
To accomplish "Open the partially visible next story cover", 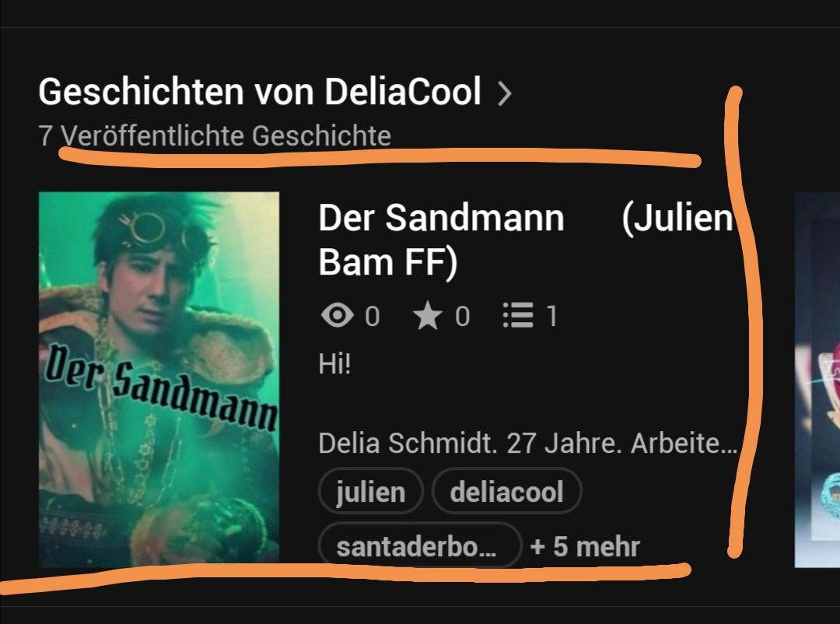I will (817, 379).
